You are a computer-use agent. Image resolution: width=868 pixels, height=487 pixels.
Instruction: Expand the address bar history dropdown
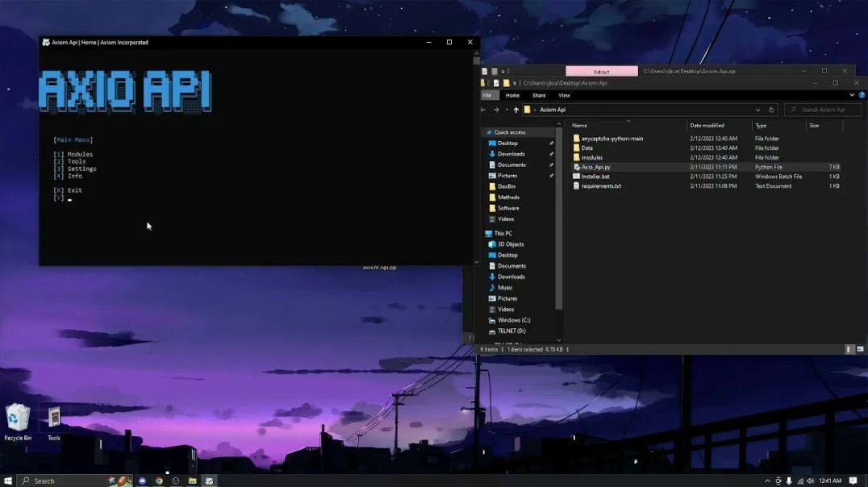coord(757,110)
